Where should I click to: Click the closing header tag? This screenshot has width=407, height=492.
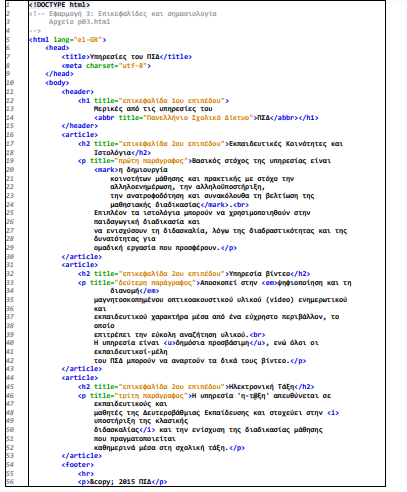pos(80,126)
